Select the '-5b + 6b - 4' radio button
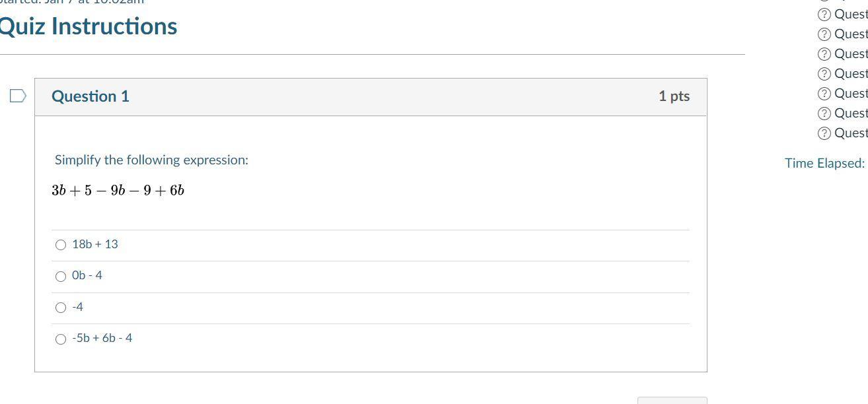The image size is (868, 404). 61,339
